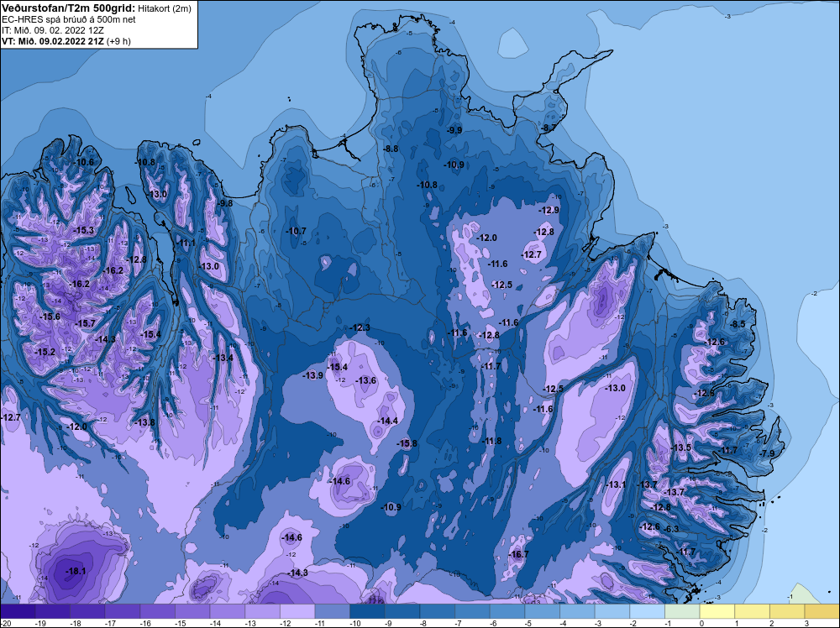
Task: Click the -13.4 temperature reading
Action: [223, 358]
